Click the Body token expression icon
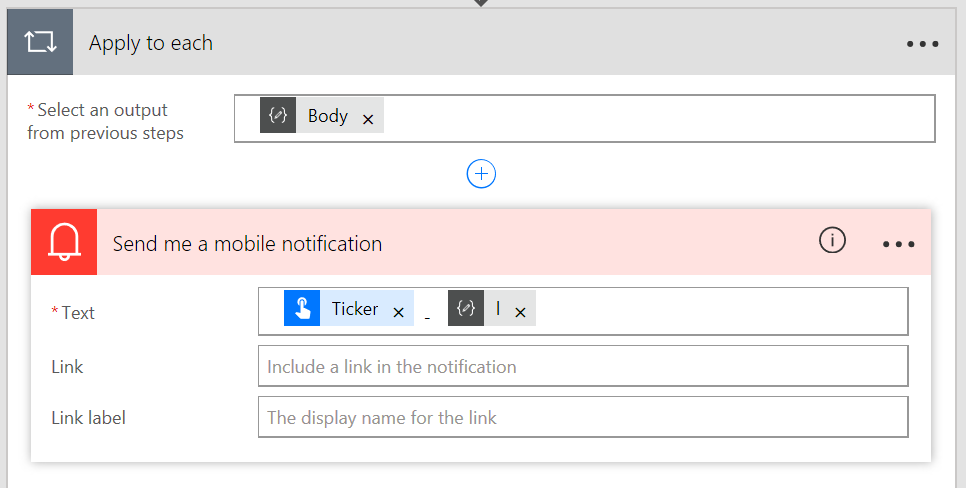 pos(279,116)
